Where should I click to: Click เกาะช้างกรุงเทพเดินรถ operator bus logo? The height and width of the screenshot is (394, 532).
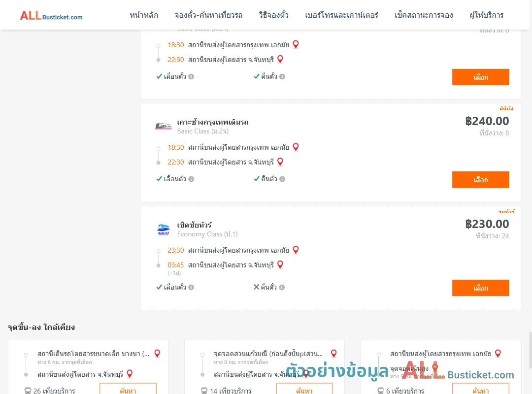163,126
